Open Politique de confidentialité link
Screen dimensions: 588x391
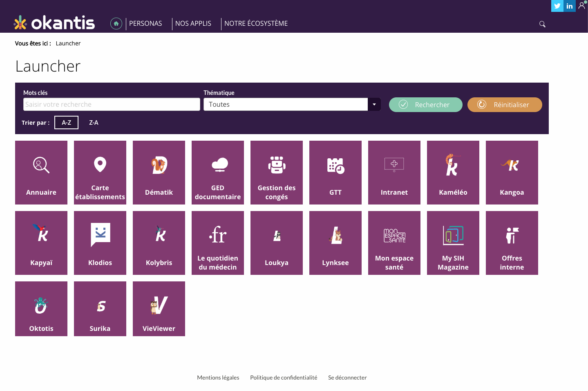[284, 378]
